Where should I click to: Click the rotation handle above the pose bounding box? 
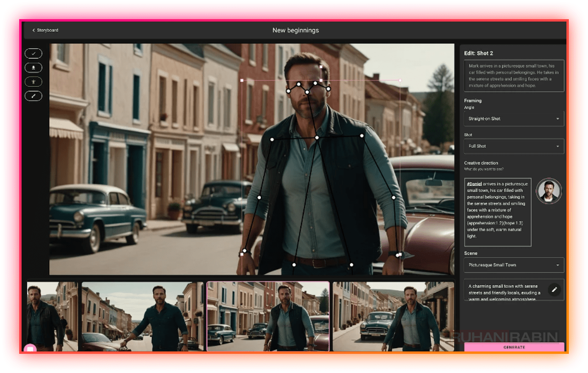point(321,67)
